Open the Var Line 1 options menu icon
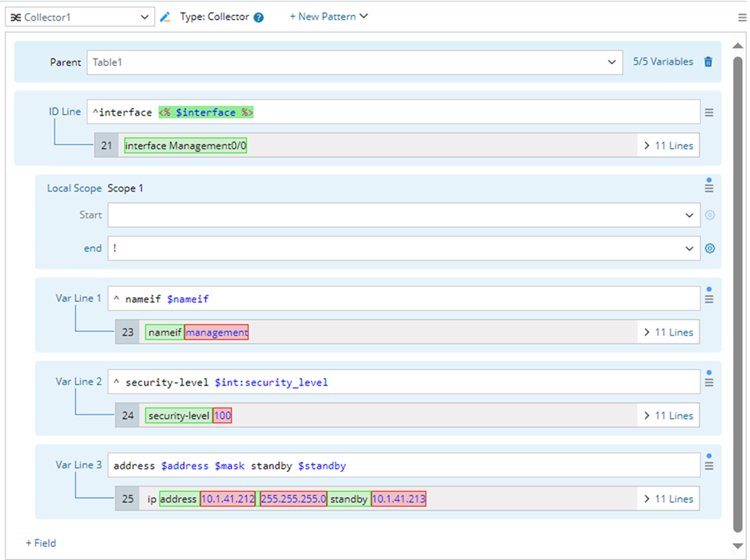Image resolution: width=750 pixels, height=560 pixels. [x=709, y=299]
